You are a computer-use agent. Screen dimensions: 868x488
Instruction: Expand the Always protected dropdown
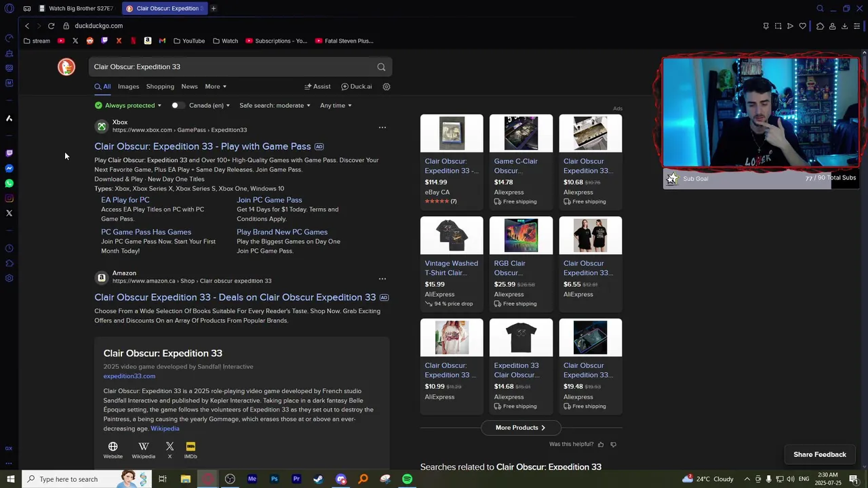pyautogui.click(x=128, y=106)
